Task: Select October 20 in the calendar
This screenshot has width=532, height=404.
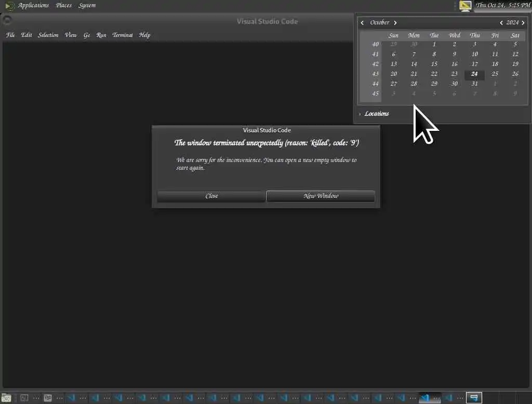Action: pyautogui.click(x=394, y=74)
